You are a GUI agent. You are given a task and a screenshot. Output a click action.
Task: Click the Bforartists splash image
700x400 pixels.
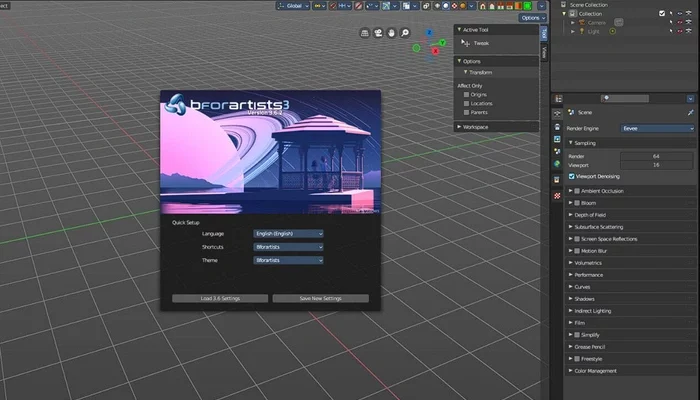coord(271,152)
